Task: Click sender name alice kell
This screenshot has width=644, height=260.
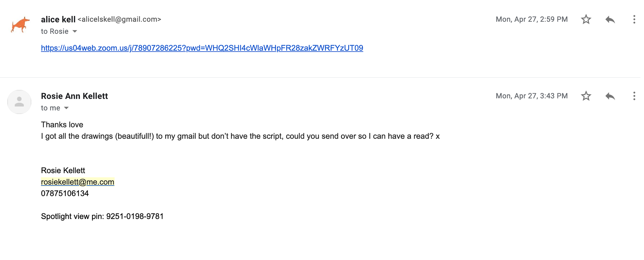Action: tap(58, 19)
